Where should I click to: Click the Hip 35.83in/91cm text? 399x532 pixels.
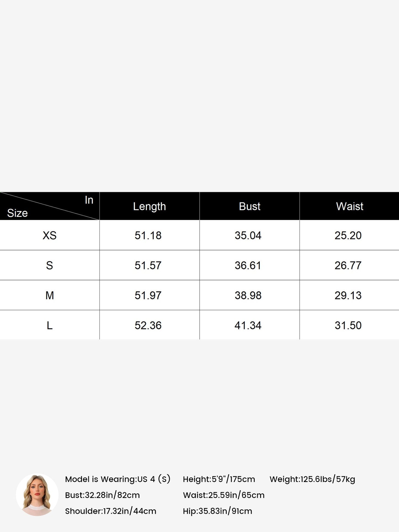tap(218, 511)
